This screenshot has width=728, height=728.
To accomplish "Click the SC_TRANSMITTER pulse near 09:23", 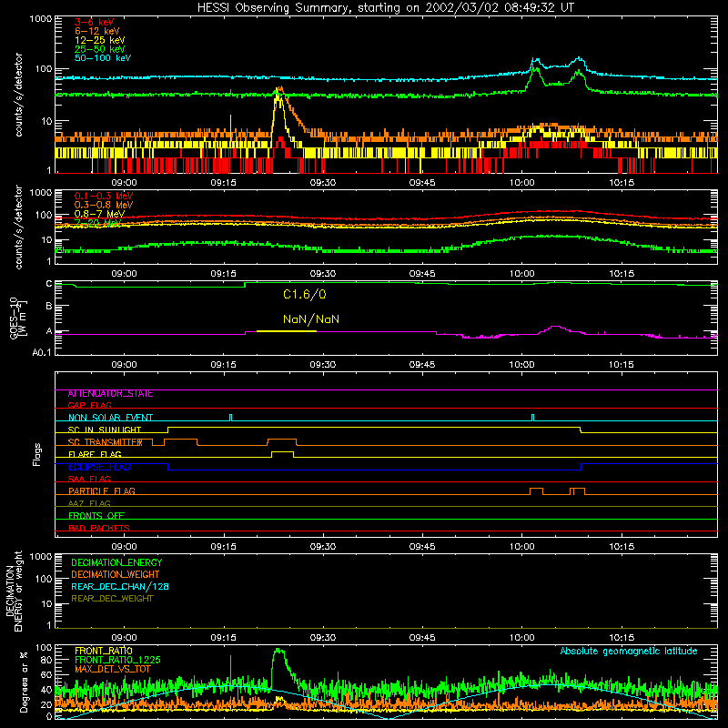I will click(x=282, y=441).
